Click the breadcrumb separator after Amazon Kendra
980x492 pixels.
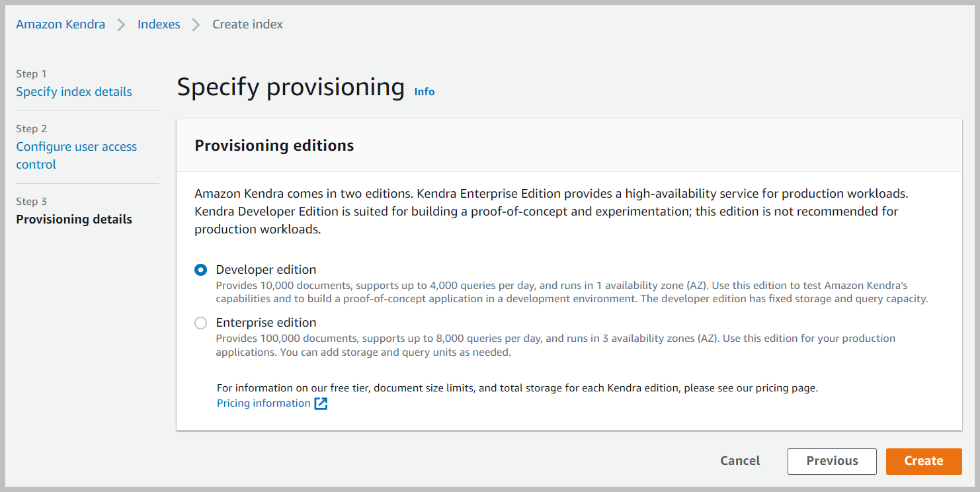[121, 24]
